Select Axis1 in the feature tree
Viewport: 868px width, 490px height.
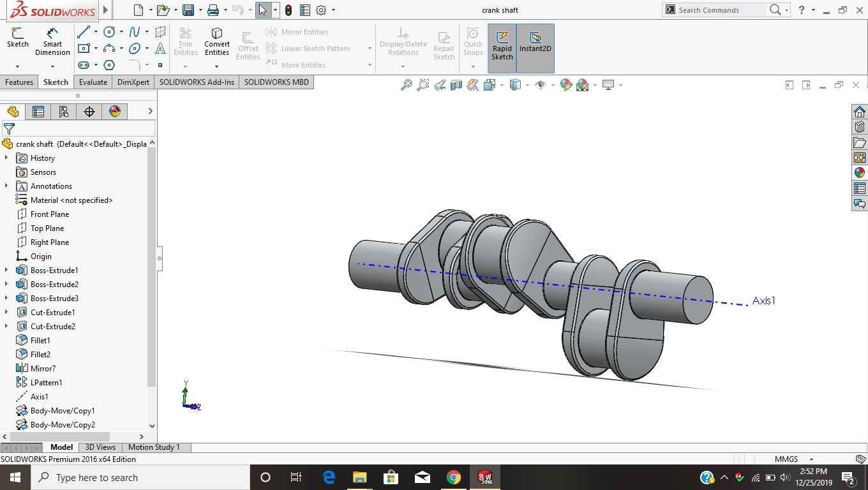coord(39,397)
